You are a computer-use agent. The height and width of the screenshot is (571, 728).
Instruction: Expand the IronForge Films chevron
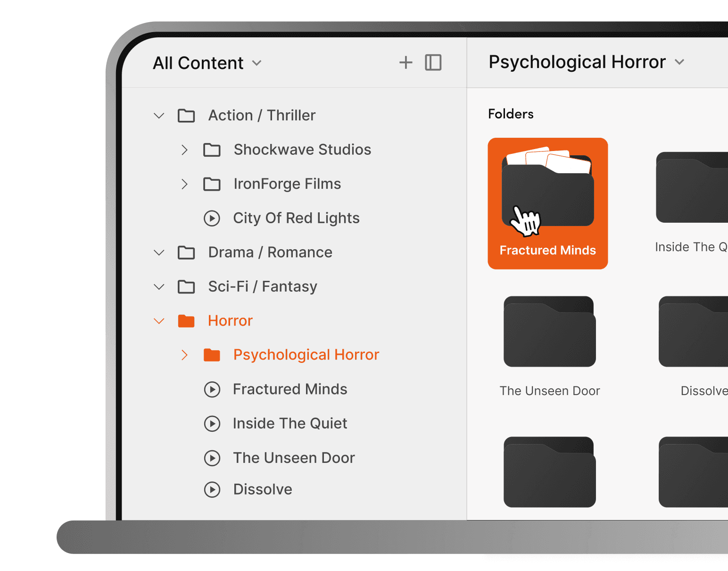184,184
